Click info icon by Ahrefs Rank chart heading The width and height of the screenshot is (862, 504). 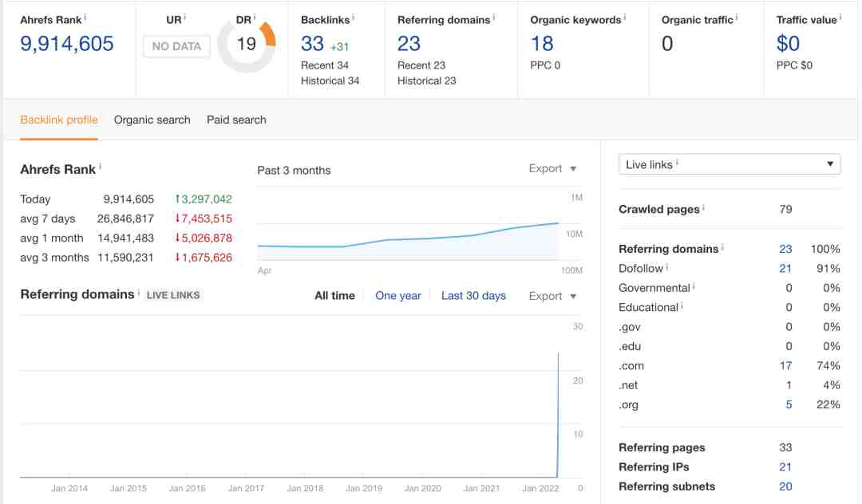pyautogui.click(x=100, y=167)
